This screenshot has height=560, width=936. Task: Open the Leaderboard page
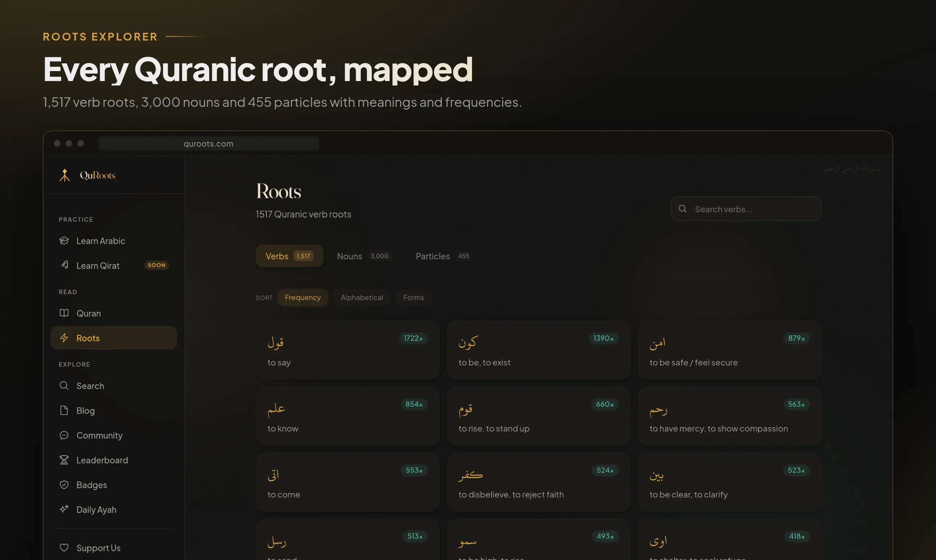coord(113,460)
